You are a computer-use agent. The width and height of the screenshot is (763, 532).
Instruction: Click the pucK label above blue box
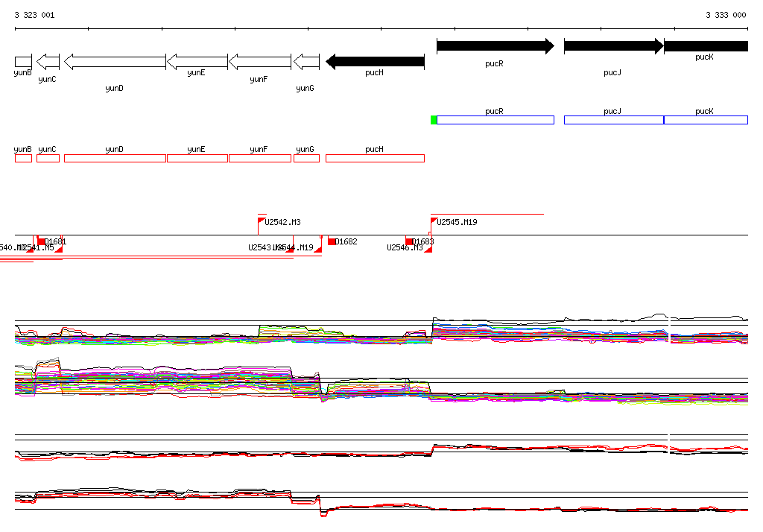point(704,112)
